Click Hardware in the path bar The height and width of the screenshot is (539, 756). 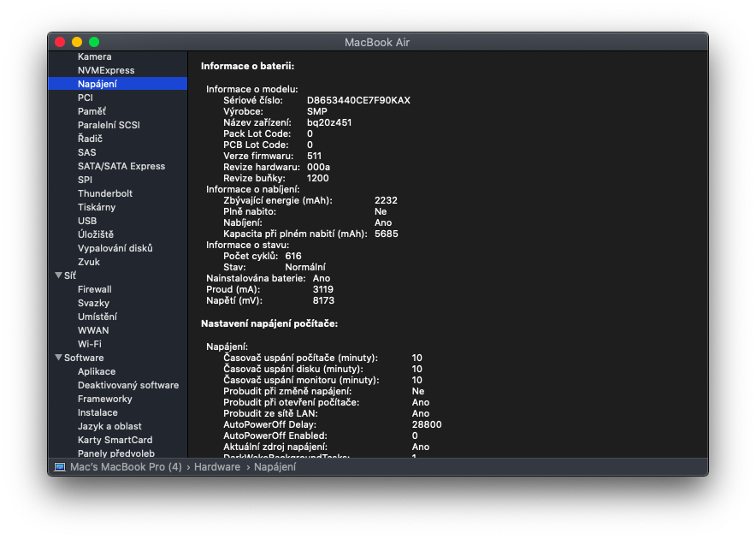click(x=216, y=467)
